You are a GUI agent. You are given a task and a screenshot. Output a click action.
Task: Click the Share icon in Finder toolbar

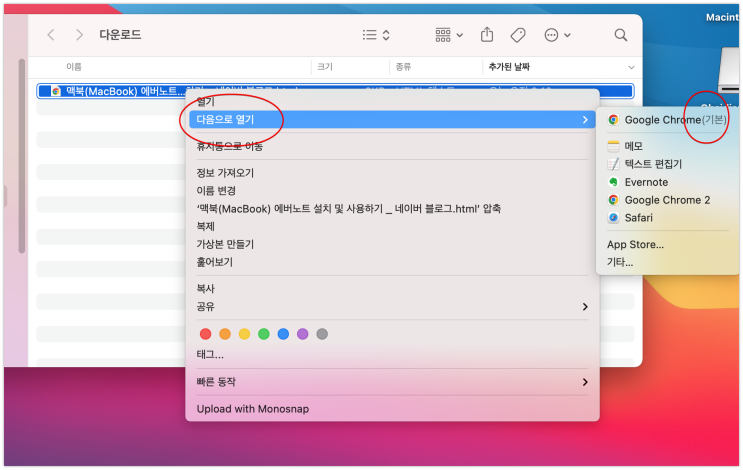coord(487,34)
